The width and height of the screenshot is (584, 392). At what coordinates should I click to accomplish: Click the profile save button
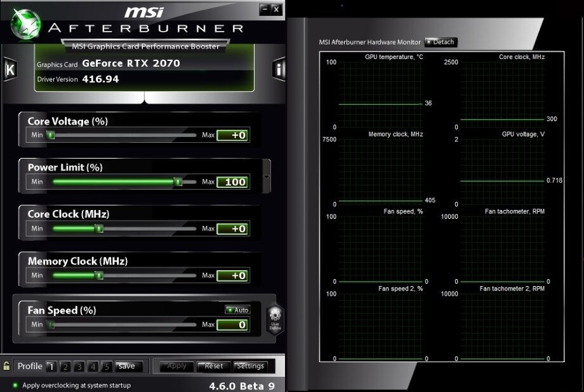pyautogui.click(x=129, y=367)
